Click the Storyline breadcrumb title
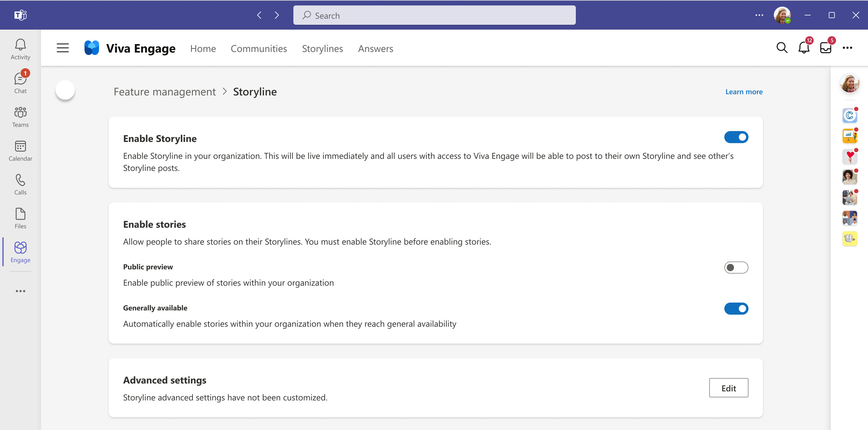 coord(255,92)
